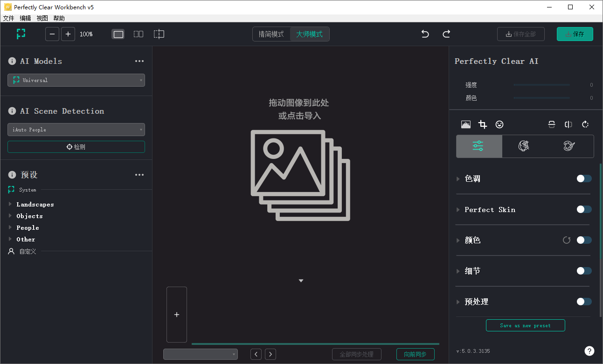Open the 文件 menu

tap(8, 18)
